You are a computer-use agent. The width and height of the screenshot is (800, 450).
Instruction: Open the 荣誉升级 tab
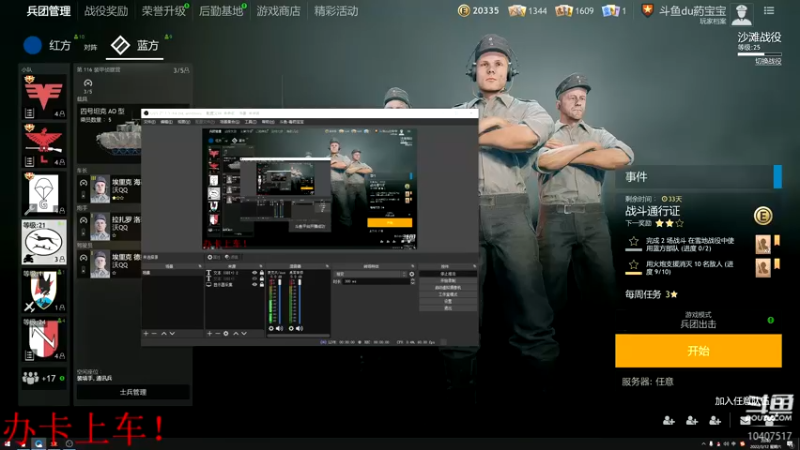(163, 11)
